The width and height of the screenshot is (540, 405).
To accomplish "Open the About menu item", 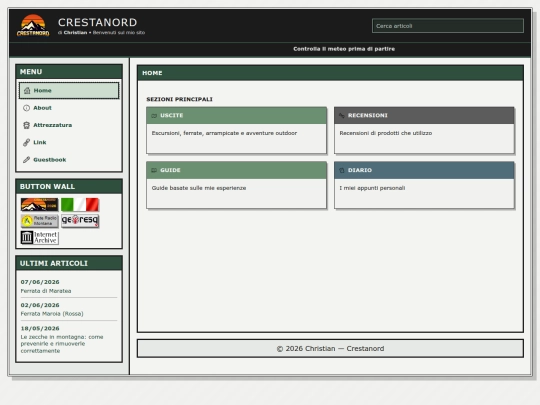I will tap(69, 108).
